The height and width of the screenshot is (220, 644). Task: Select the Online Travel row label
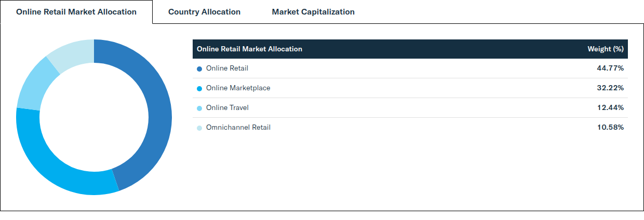coord(227,107)
